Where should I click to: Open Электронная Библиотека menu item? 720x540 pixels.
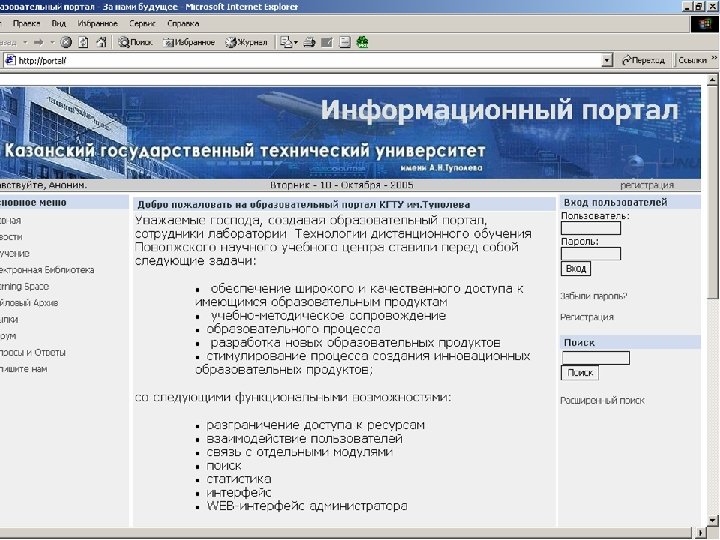click(x=46, y=270)
